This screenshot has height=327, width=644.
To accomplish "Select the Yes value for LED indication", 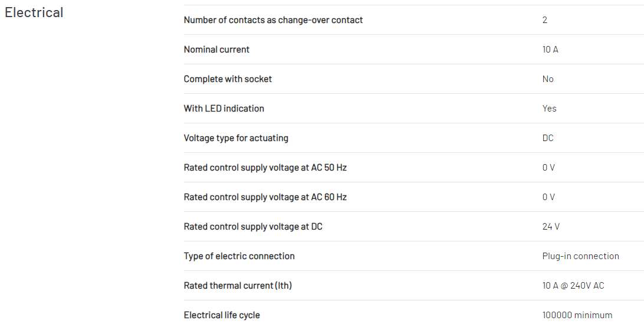I will (549, 109).
